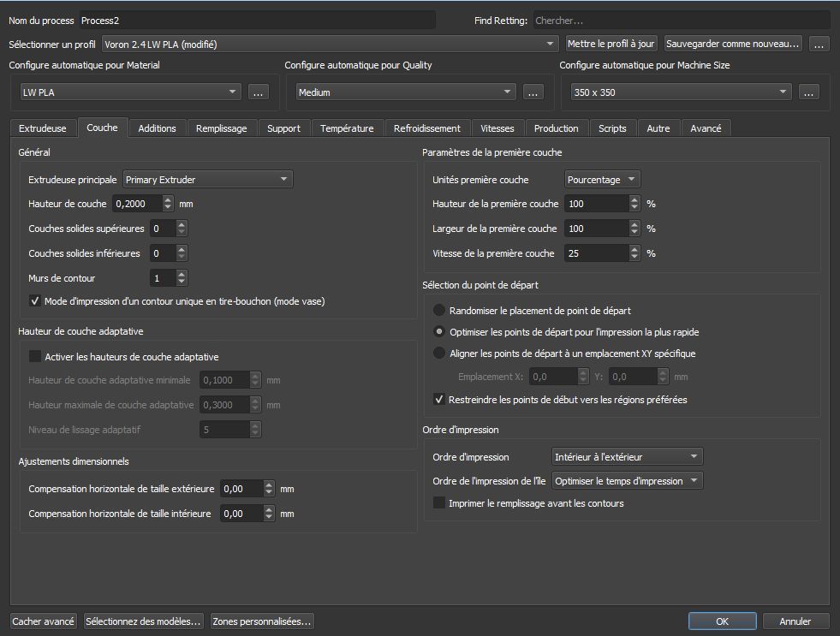
Task: Open the Production tab
Action: coord(556,128)
